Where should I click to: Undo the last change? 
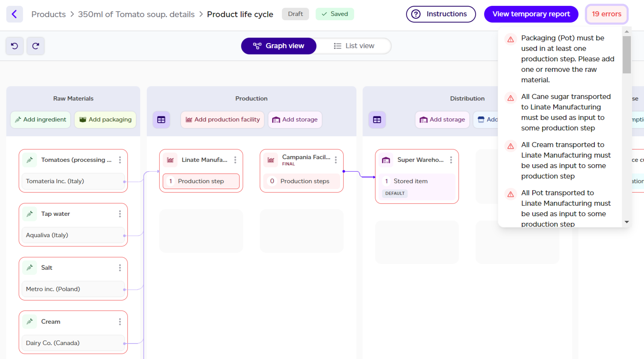15,46
